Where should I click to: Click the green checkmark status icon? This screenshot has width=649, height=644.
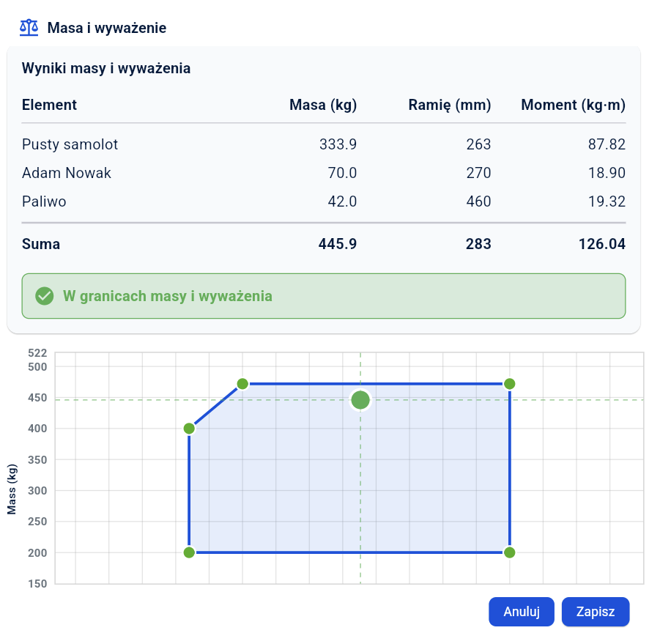point(44,296)
